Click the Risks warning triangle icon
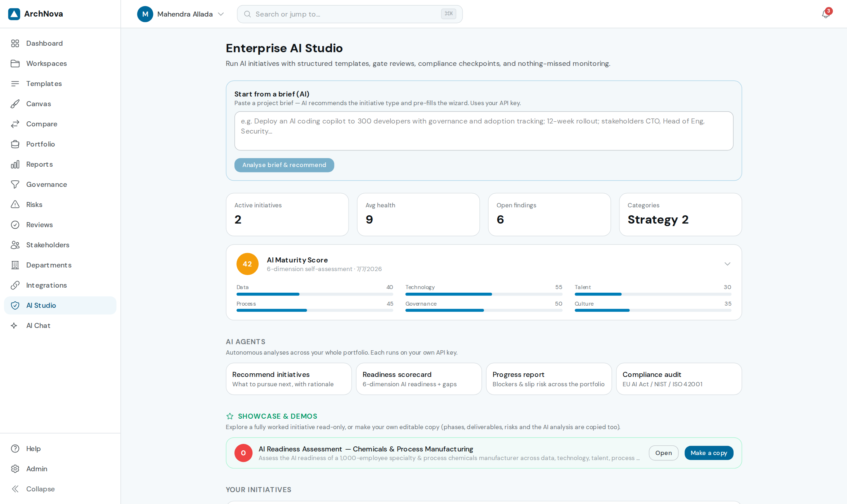This screenshot has height=504, width=847. (x=15, y=204)
